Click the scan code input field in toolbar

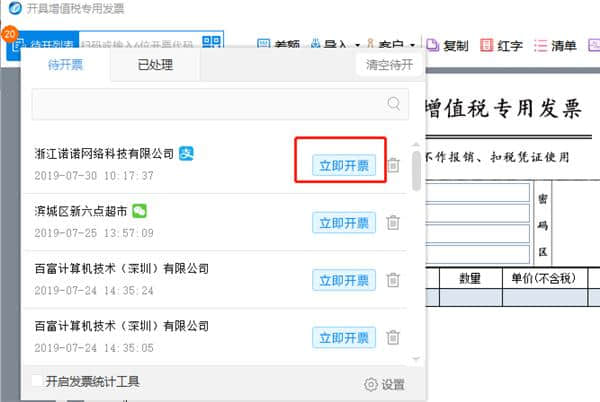(140, 41)
